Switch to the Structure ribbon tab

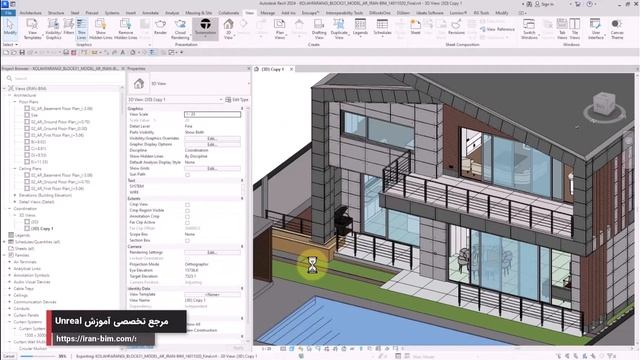coord(56,13)
